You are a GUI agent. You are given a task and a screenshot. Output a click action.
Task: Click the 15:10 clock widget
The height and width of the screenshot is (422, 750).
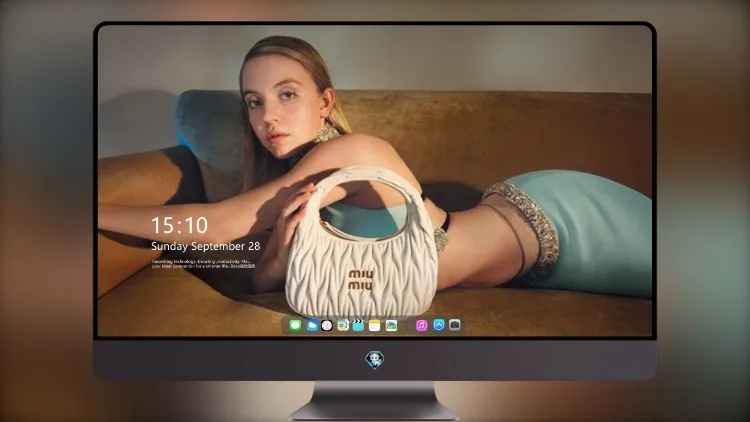click(179, 225)
